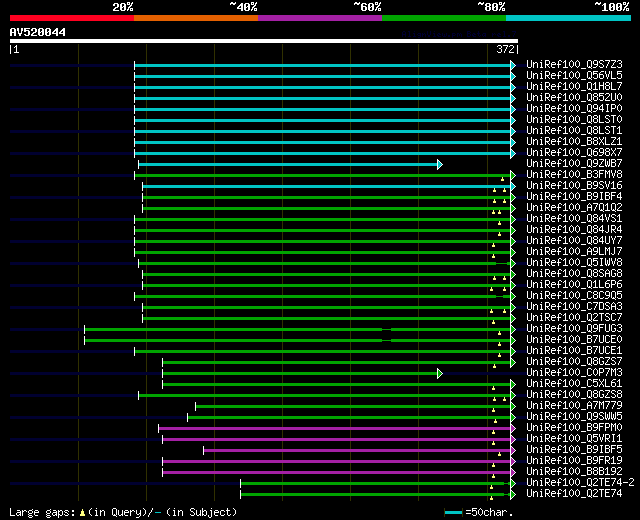Image resolution: width=640 pixels, height=520 pixels.
Task: Select the UniRef100_Q2TSC7 label
Action: [574, 318]
